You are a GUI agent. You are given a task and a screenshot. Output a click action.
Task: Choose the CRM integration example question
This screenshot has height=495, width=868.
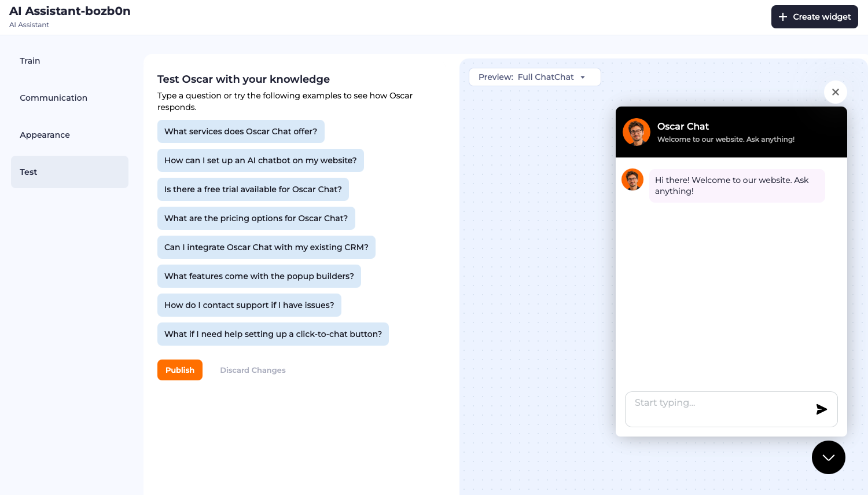click(x=266, y=247)
